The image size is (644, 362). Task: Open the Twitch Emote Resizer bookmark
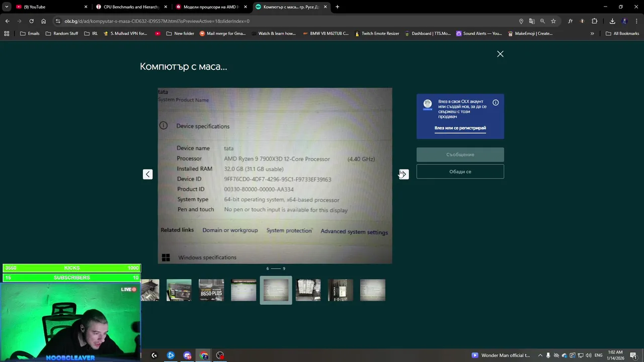click(x=377, y=34)
